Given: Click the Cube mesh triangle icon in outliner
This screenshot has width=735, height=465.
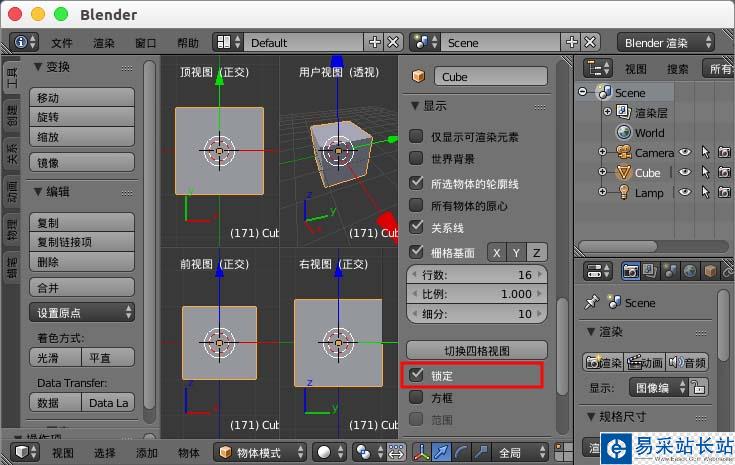Looking at the screenshot, I should (623, 172).
